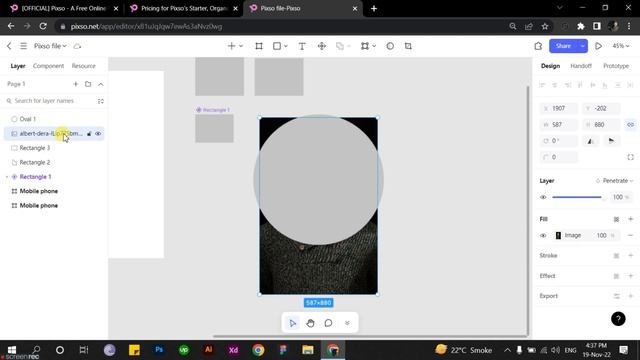The image size is (640, 360).
Task: Click the Share button
Action: (x=563, y=46)
